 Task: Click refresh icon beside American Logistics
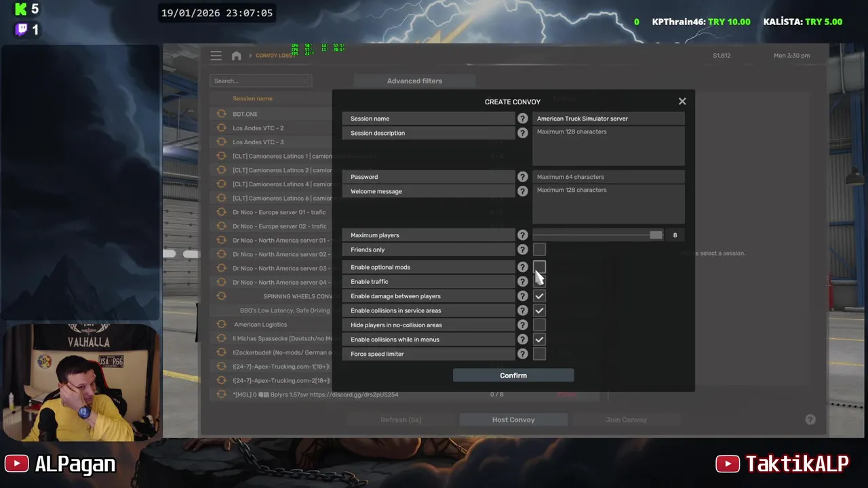click(221, 324)
